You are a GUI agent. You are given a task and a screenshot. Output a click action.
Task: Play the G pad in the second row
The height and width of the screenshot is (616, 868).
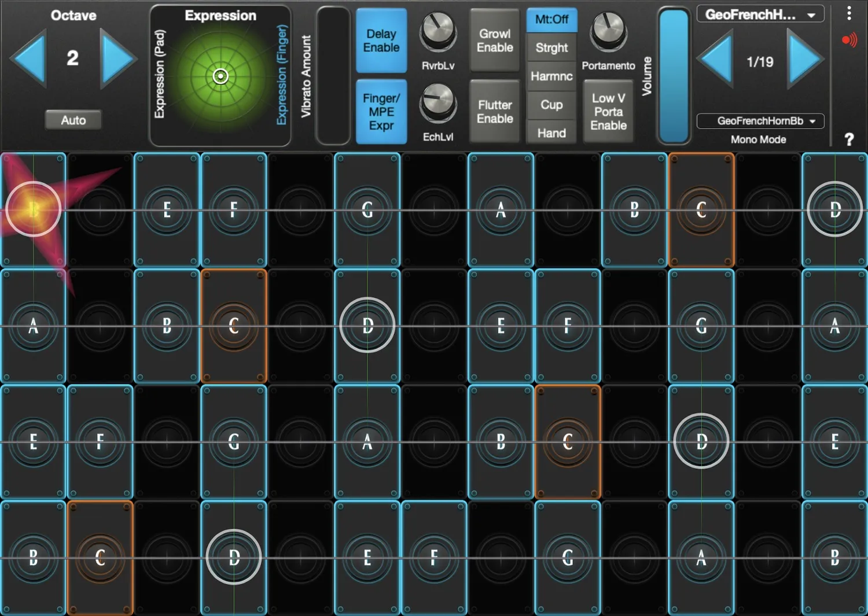point(701,326)
